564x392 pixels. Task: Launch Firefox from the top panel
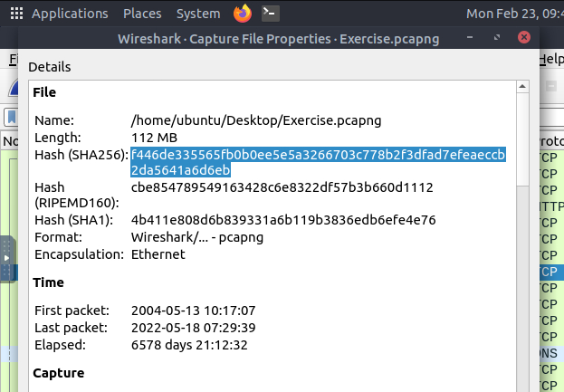[x=243, y=14]
